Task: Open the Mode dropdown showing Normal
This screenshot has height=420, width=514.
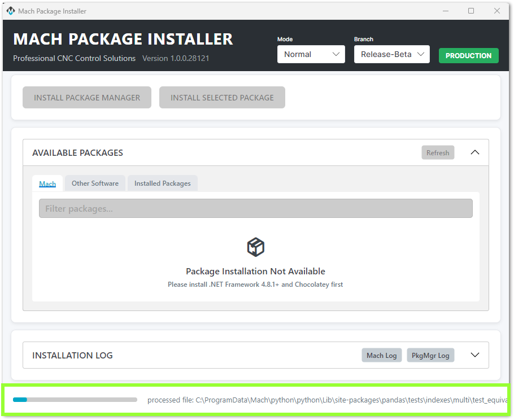Action: click(311, 54)
